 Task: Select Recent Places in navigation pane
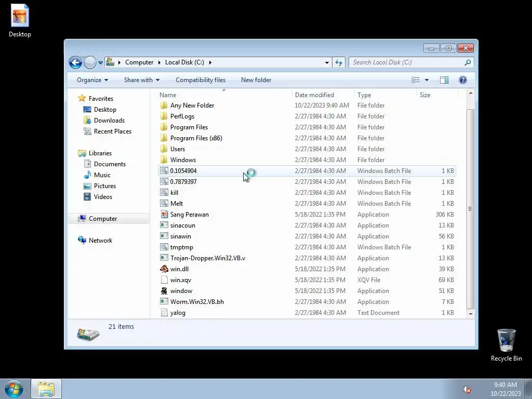(x=112, y=131)
